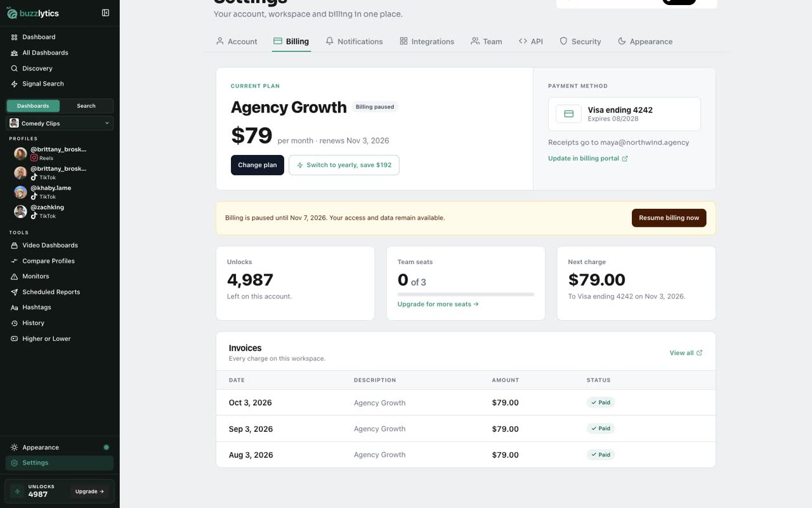Image resolution: width=812 pixels, height=508 pixels.
Task: Open the Integrations tab
Action: tap(427, 41)
